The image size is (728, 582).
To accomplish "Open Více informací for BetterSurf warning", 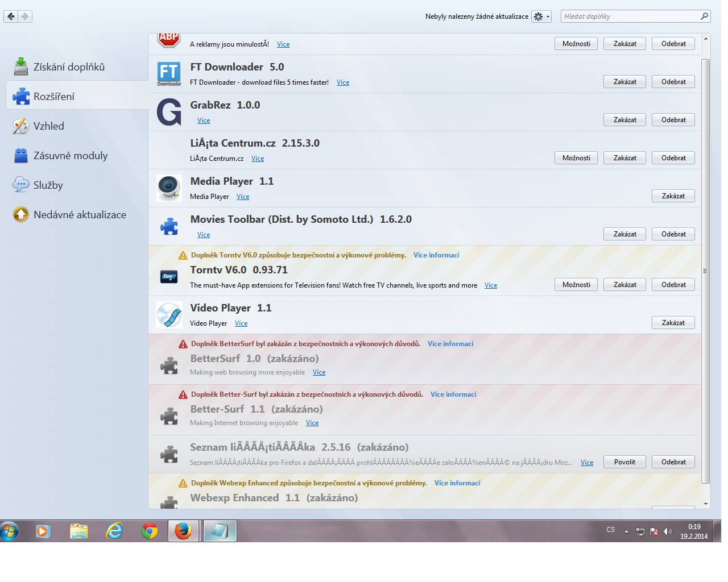I will click(450, 344).
